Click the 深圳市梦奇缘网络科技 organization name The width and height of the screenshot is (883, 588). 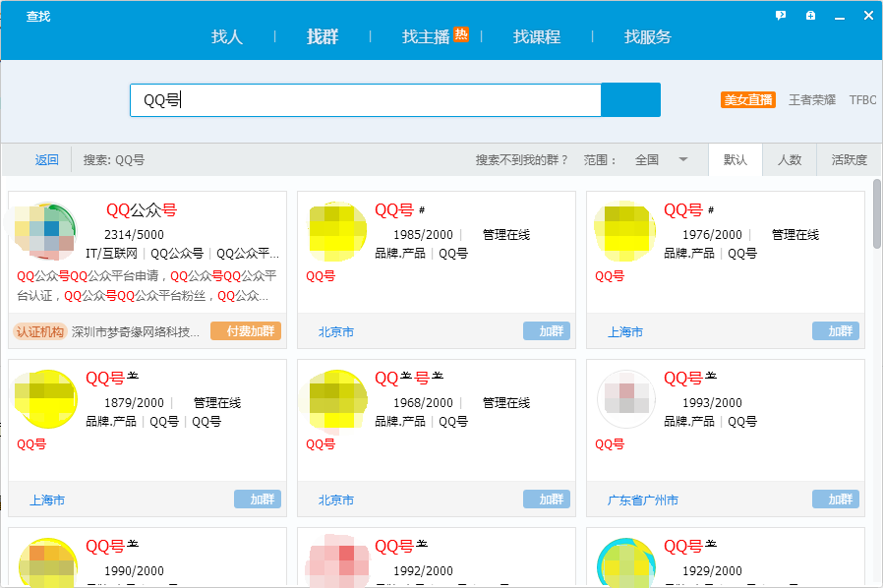coord(135,332)
